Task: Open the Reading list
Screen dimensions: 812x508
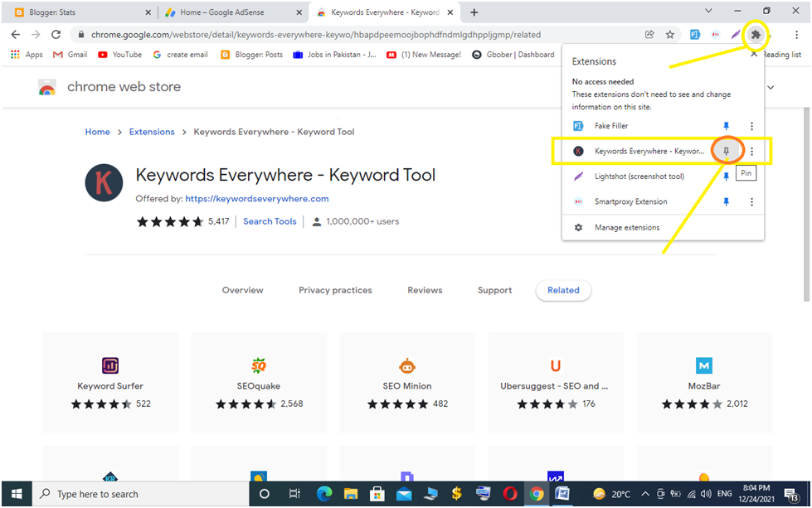Action: 782,55
